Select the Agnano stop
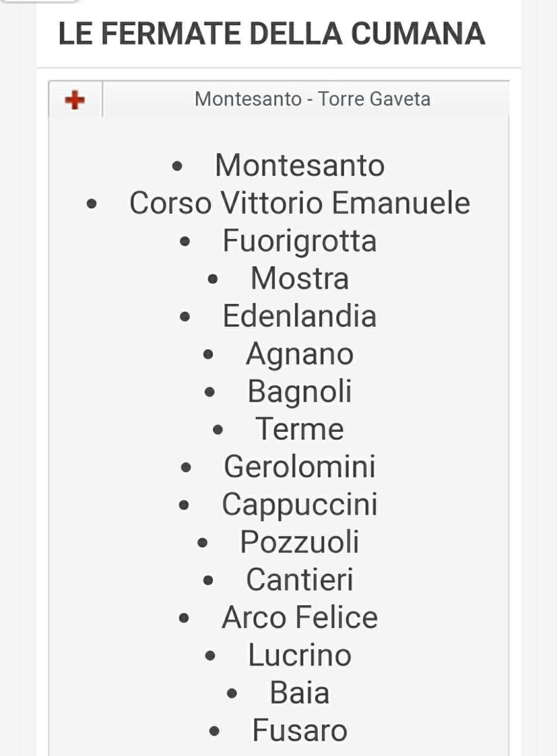Screen dimensions: 557x756 click(300, 355)
